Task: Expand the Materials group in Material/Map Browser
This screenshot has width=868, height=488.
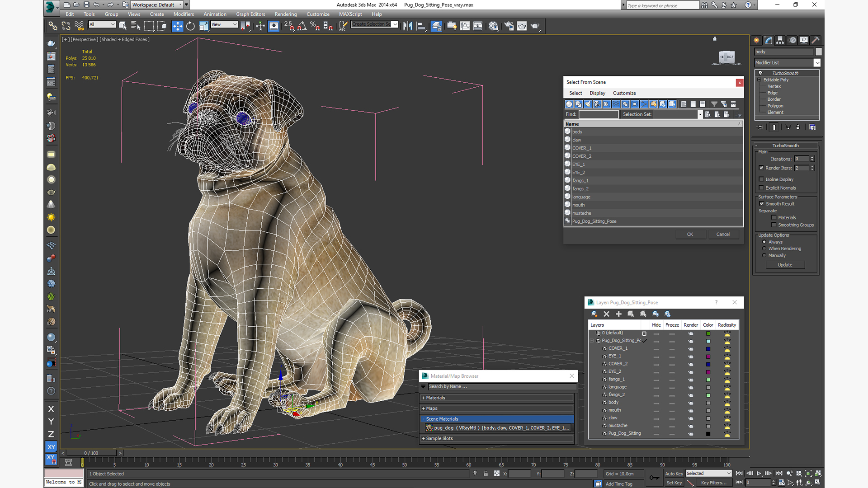Action: (497, 398)
